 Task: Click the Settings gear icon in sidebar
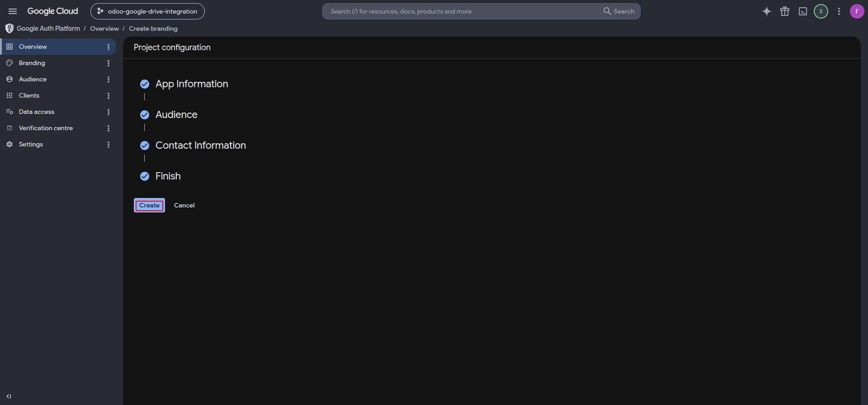[9, 144]
